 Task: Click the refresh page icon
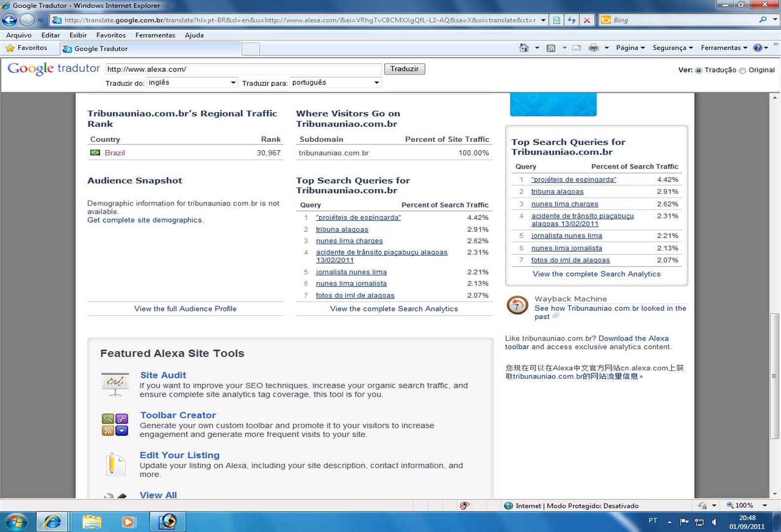click(x=571, y=20)
